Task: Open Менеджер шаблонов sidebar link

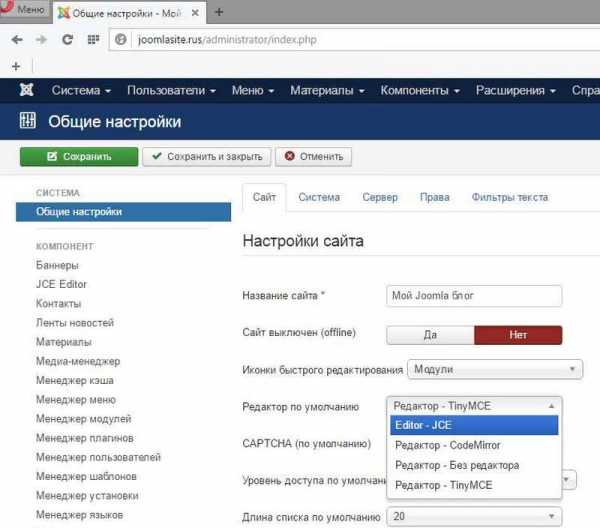Action: tap(86, 476)
